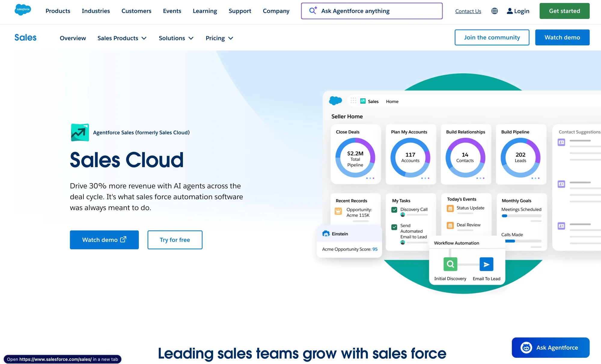Open the Products menu

click(x=58, y=11)
